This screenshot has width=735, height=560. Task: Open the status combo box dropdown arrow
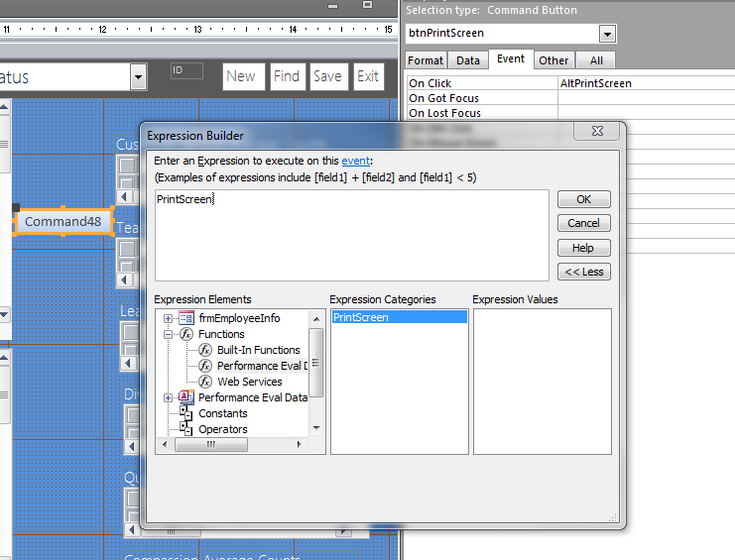pos(138,76)
